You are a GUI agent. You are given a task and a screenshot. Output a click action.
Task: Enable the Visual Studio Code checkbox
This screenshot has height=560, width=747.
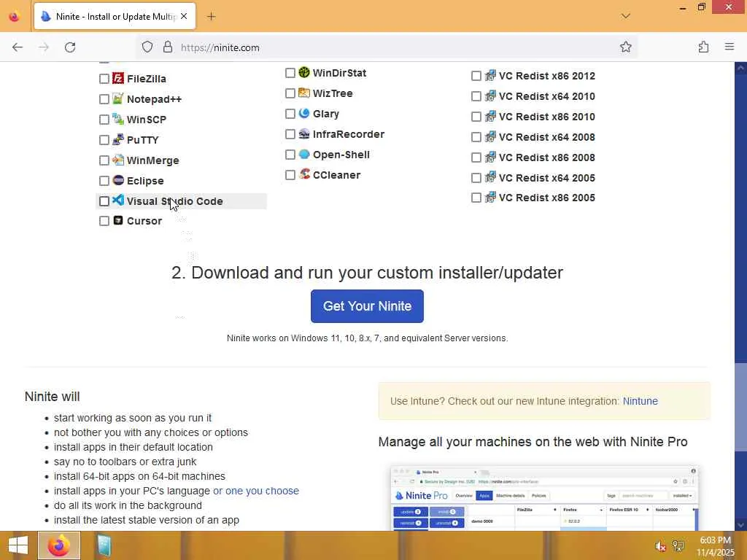[104, 201]
